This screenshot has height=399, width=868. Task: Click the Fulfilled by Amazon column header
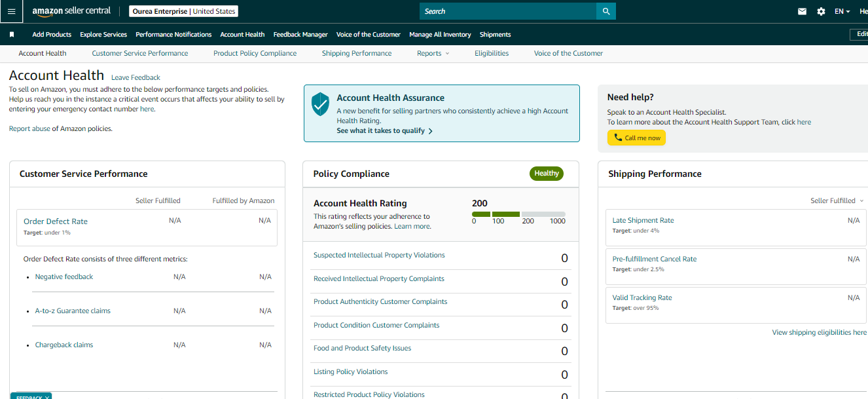pos(244,200)
